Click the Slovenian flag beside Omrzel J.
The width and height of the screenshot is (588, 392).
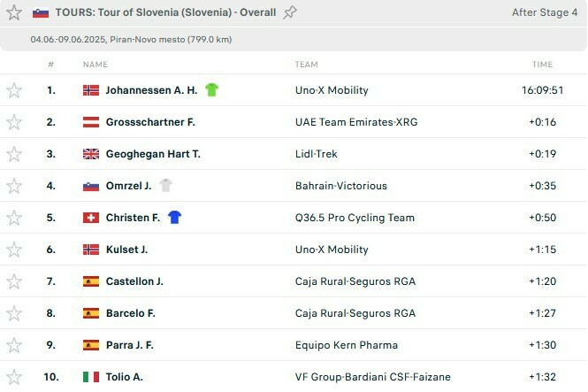click(x=91, y=186)
